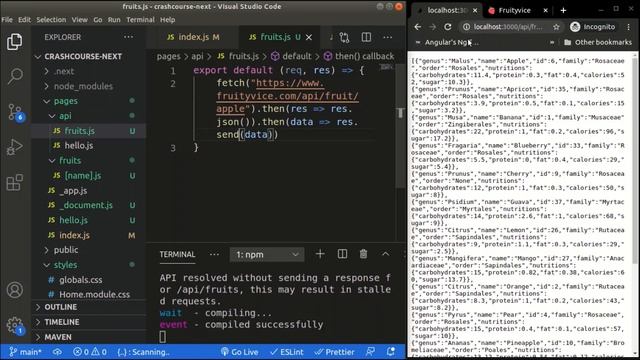Click the ESLint status button

point(287,352)
